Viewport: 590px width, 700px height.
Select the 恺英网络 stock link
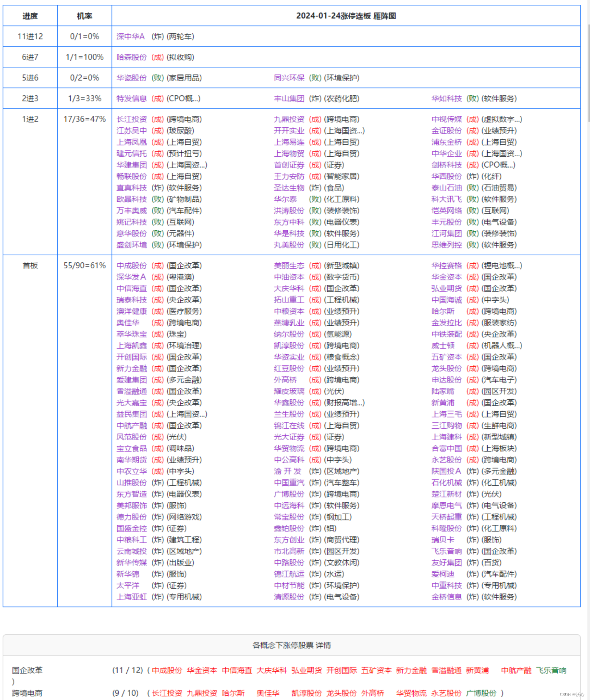point(446,211)
